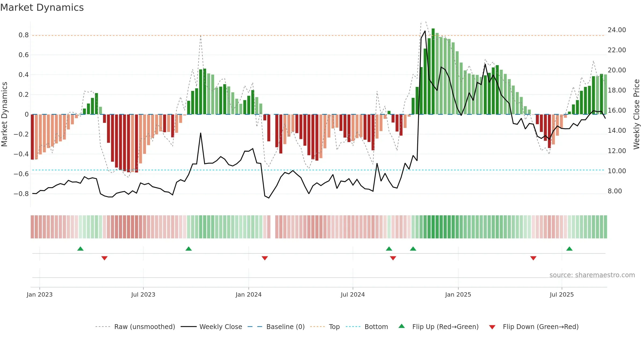Click the 20.00 price axis label
This screenshot has width=644, height=362.
point(617,70)
